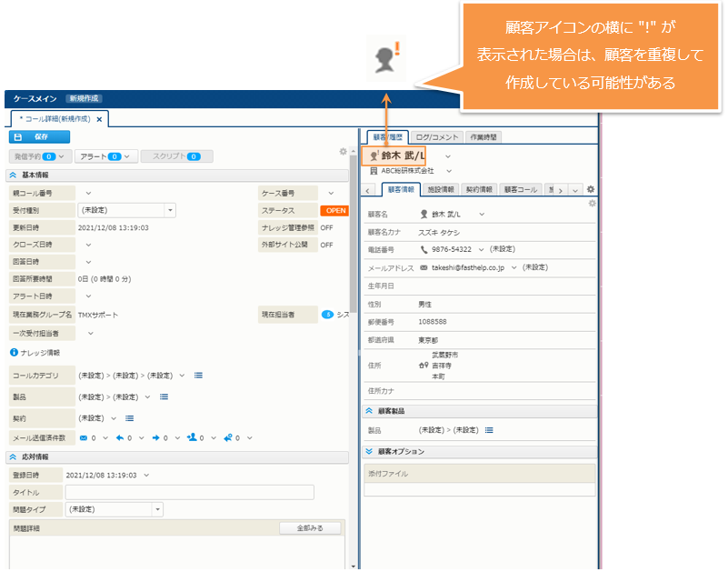
Task: Collapse the 基本情報 section
Action: [13, 175]
